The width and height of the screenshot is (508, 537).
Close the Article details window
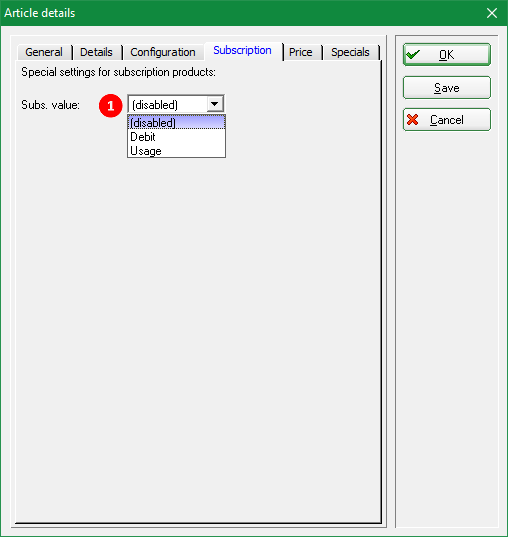click(x=492, y=13)
